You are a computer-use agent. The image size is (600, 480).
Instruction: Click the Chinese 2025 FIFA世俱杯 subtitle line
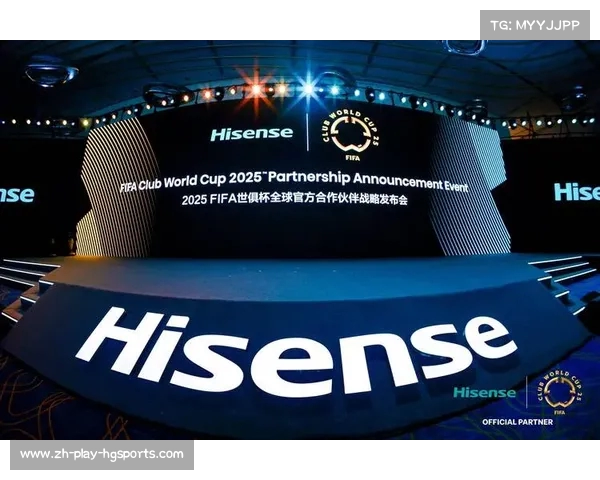point(295,200)
